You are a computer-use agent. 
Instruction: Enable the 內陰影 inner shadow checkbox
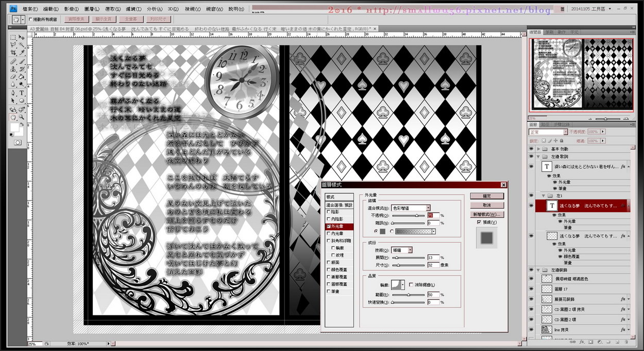click(329, 219)
